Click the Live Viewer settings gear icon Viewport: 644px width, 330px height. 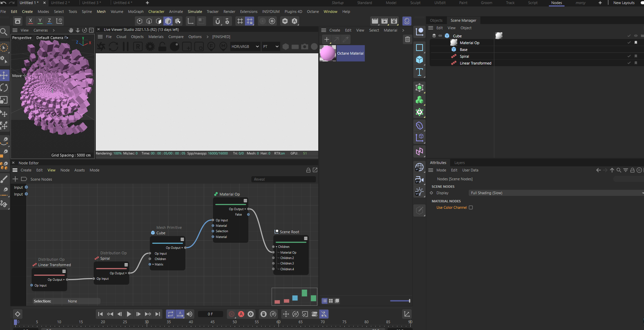click(x=150, y=47)
